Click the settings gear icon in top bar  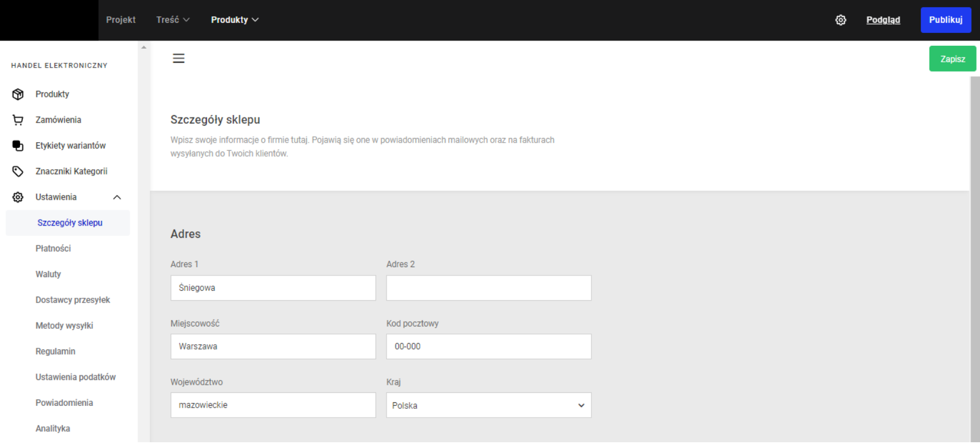[840, 20]
